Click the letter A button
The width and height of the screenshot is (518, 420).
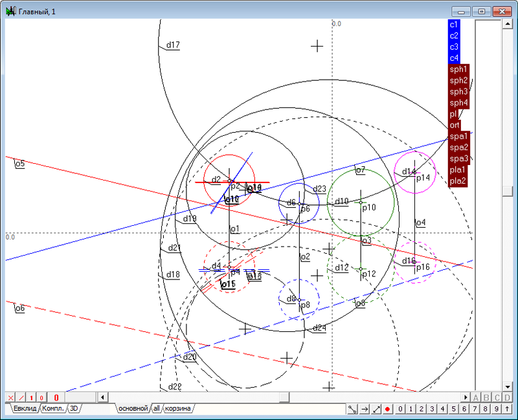[x=476, y=397]
